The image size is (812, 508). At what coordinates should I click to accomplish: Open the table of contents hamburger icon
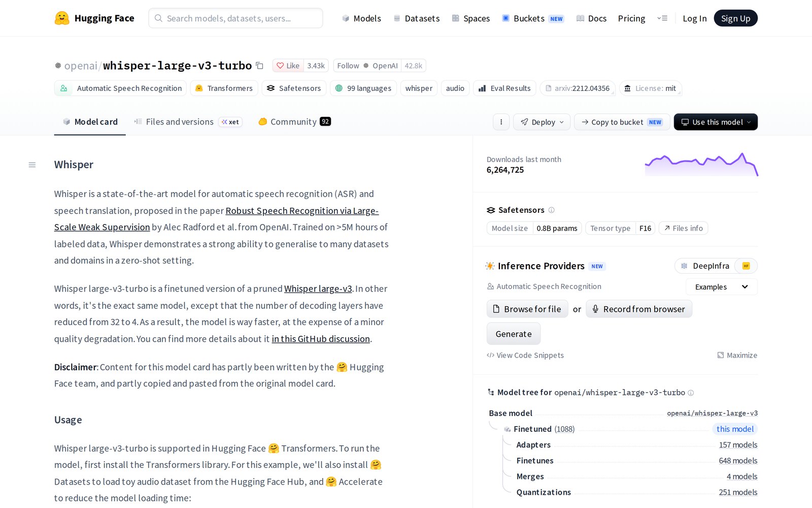32,165
